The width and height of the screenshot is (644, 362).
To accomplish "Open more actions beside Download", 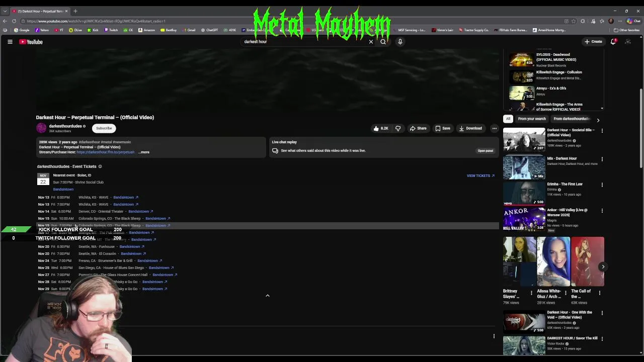I will 494,128.
